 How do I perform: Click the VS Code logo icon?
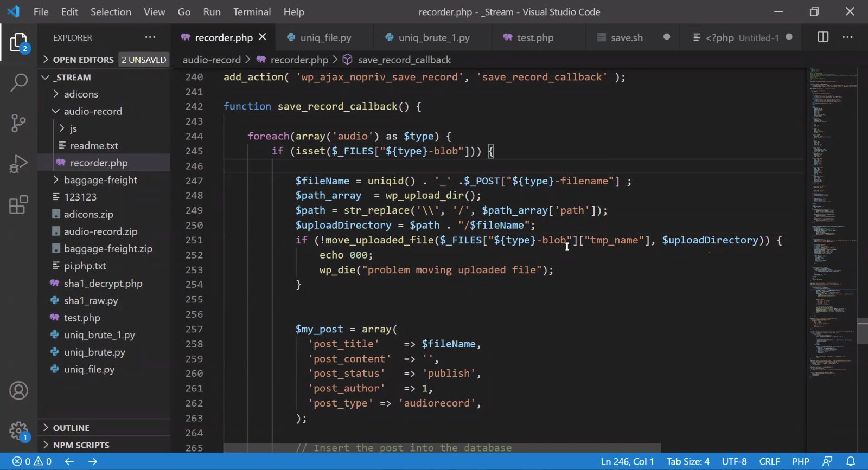point(14,11)
